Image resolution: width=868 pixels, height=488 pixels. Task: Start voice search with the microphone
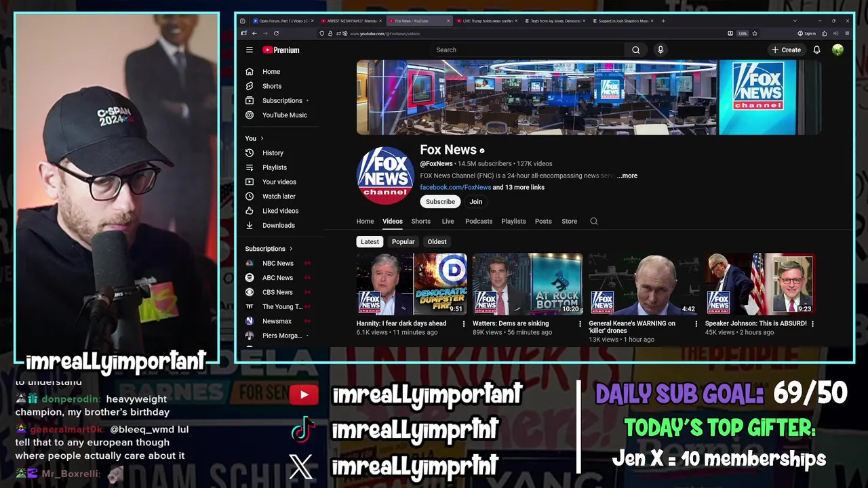pyautogui.click(x=660, y=50)
